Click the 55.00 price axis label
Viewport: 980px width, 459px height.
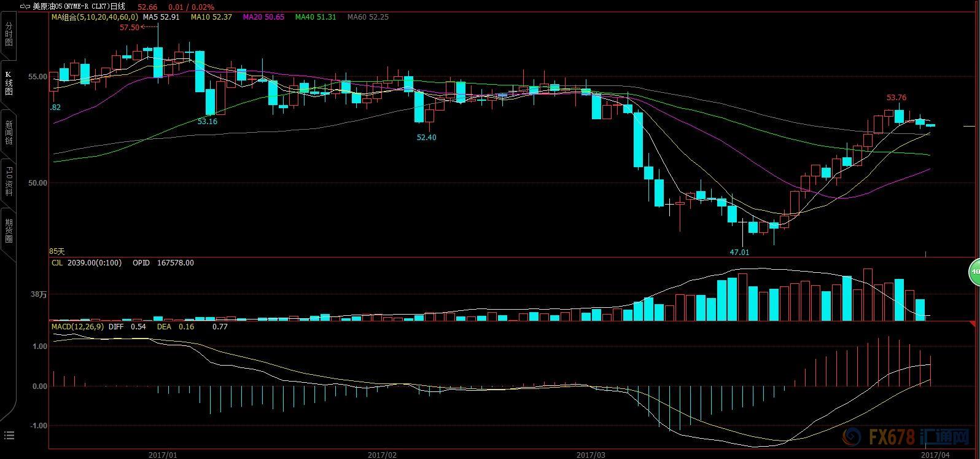point(39,77)
